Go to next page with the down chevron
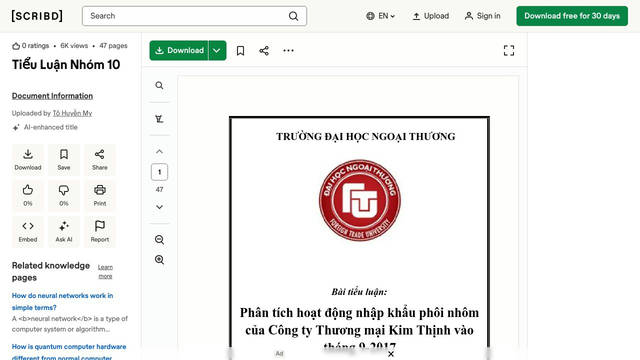The height and width of the screenshot is (360, 640). [x=159, y=207]
